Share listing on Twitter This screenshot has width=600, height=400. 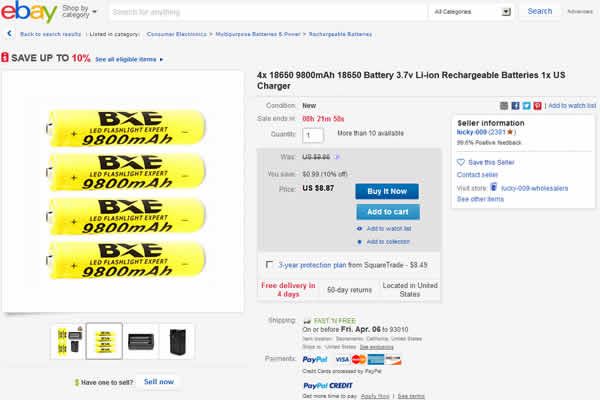point(527,106)
